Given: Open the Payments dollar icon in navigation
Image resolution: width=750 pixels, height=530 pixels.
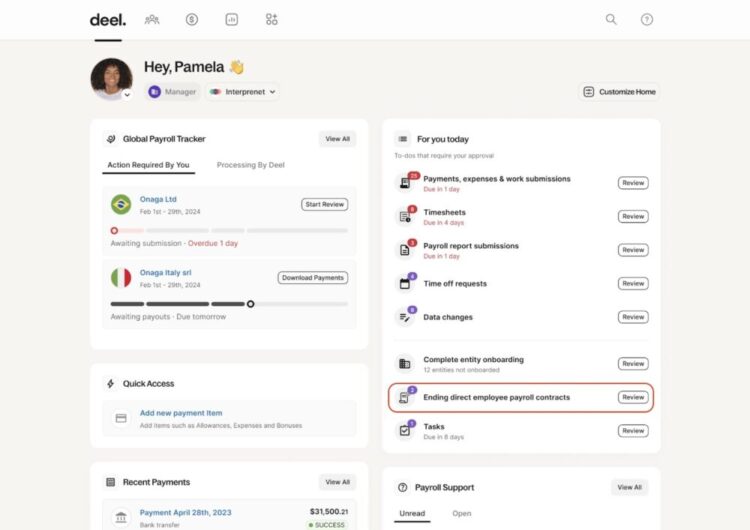Looking at the screenshot, I should pyautogui.click(x=192, y=20).
